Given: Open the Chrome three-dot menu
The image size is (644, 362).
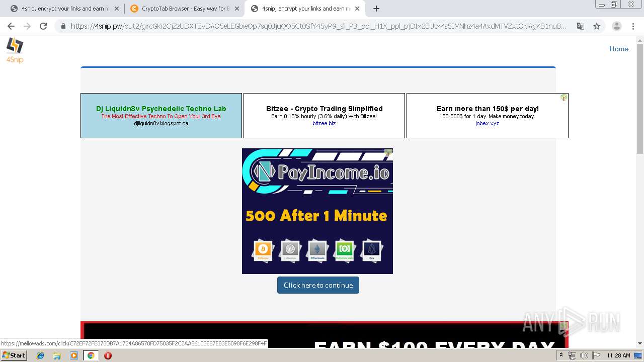Looking at the screenshot, I should point(633,26).
